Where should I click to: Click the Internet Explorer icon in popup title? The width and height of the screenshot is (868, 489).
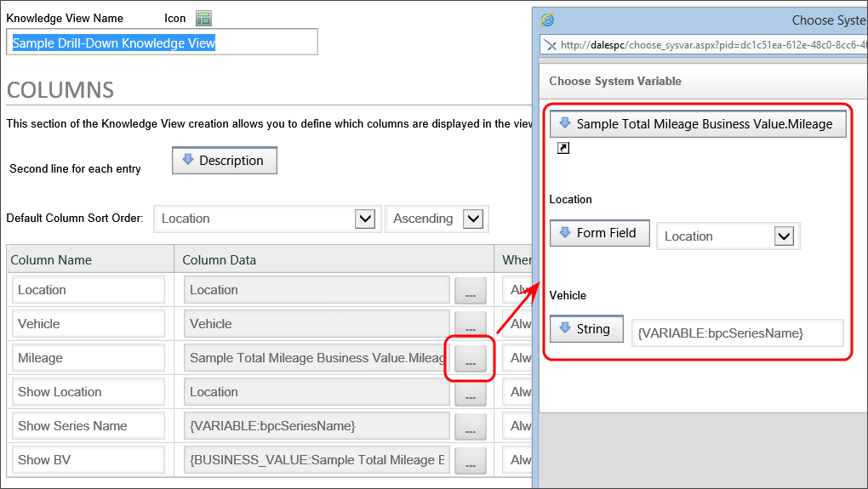(549, 20)
